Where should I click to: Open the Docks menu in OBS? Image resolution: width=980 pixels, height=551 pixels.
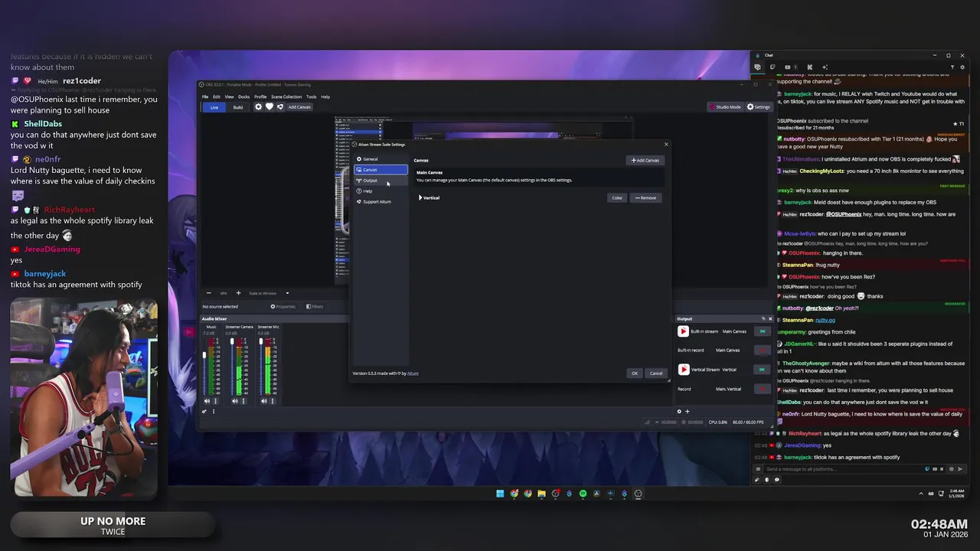[x=243, y=96]
